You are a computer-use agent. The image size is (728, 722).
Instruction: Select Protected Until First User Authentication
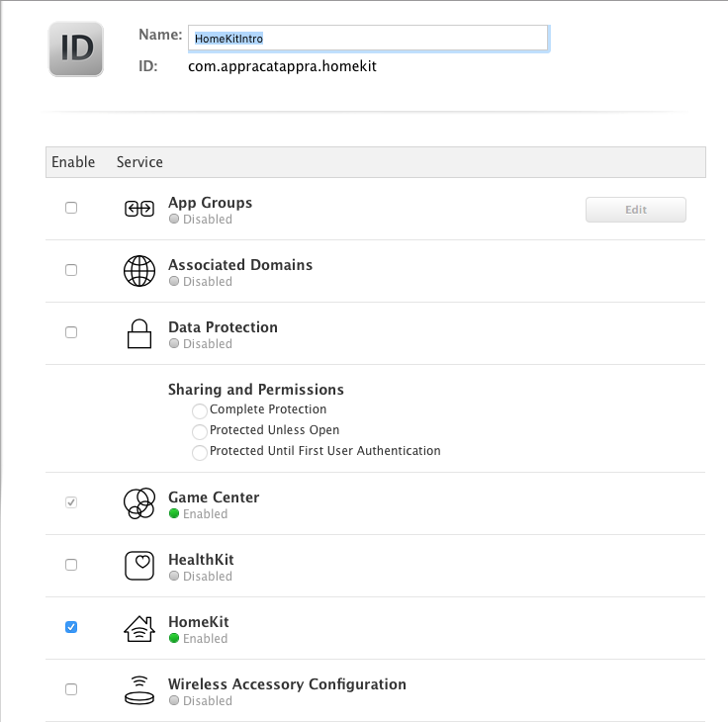coord(201,452)
